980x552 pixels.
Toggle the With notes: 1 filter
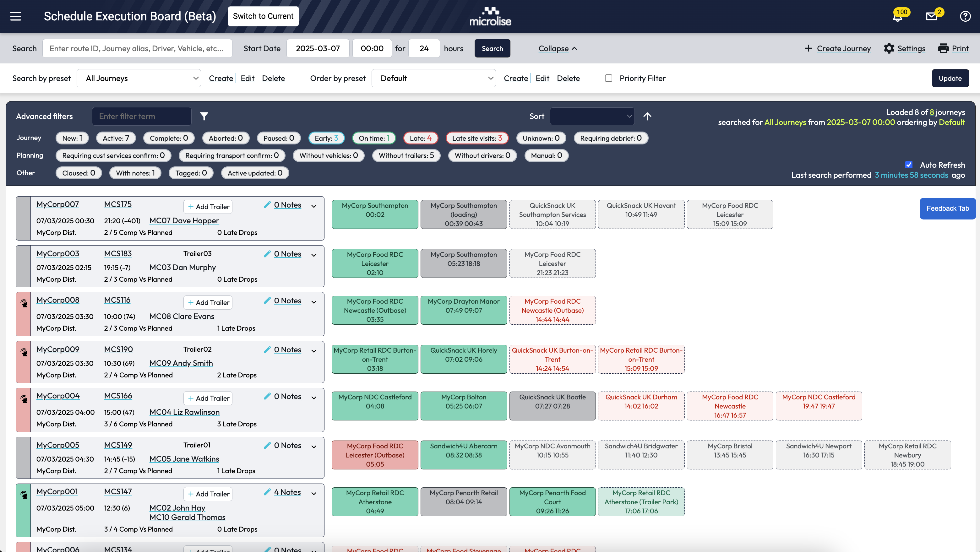point(135,173)
